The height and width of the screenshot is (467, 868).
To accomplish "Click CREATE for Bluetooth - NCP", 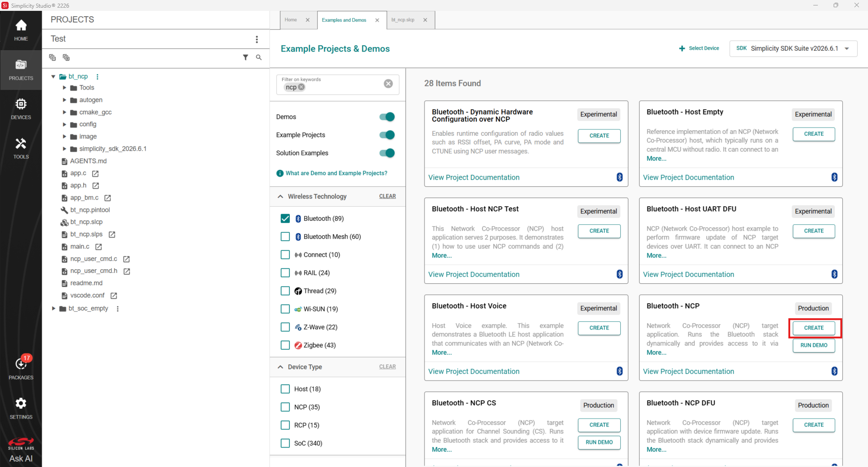I will pyautogui.click(x=814, y=328).
